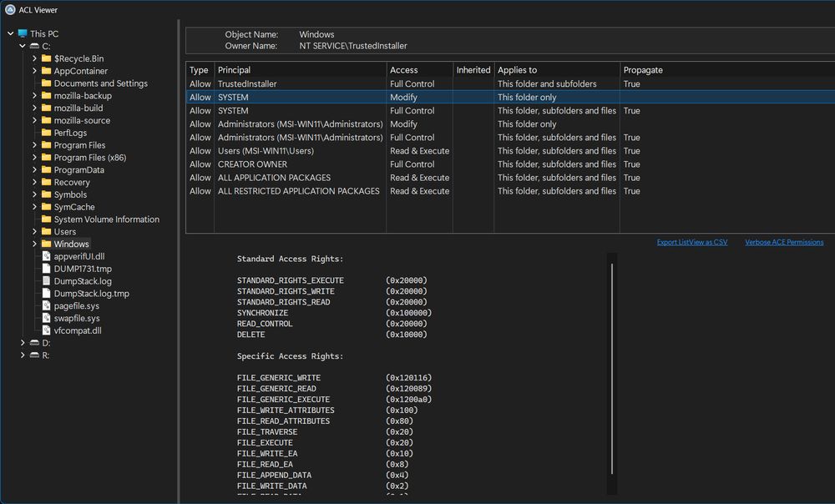Click the PerfLogs folder icon
Viewport: 835px width, 504px height.
[46, 133]
